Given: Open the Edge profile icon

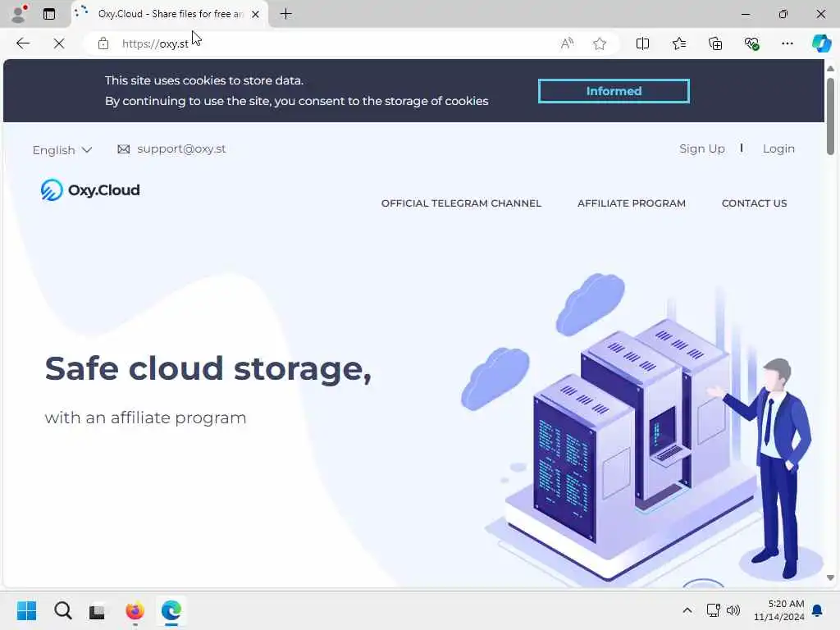Looking at the screenshot, I should [20, 14].
